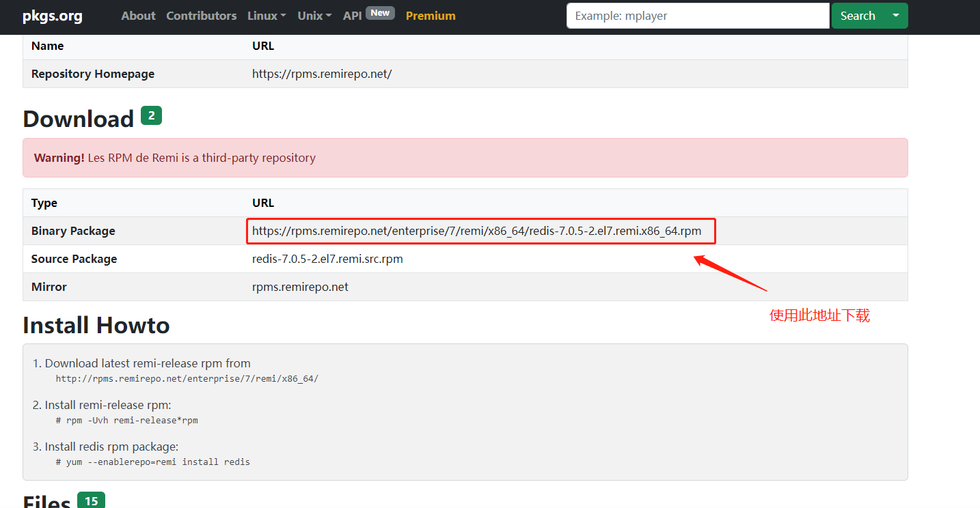Click the green Download count badge
Screen dimensions: 980x508
tap(151, 115)
